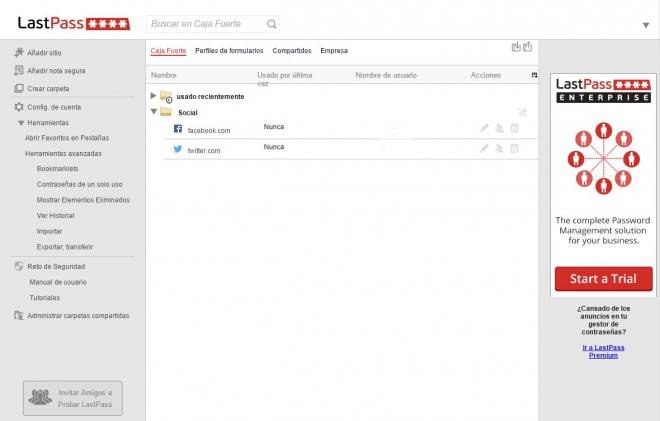660x421 pixels.
Task: Click LastPass Enterprise ad logo
Action: (x=604, y=90)
